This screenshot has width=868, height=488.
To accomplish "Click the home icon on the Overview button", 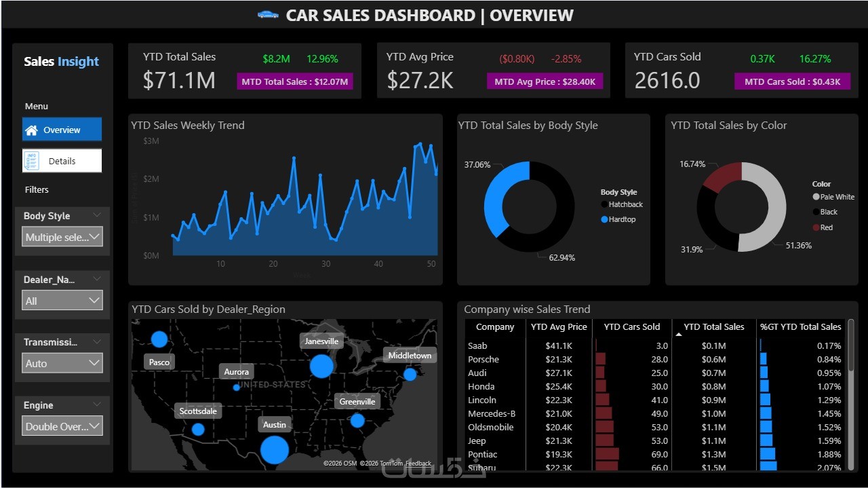I will pyautogui.click(x=31, y=130).
